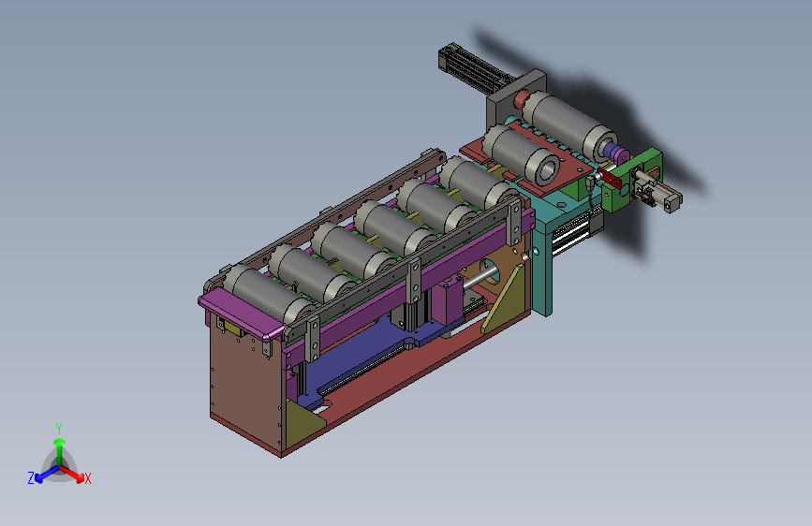Select the 'Z' label on the orientation triad
Screen dimensions: 812x526
pos(31,478)
